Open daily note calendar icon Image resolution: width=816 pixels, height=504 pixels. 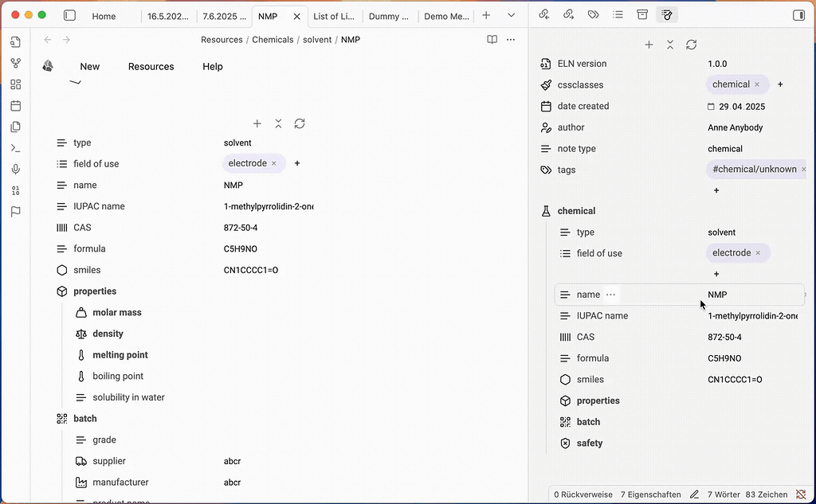(16, 106)
